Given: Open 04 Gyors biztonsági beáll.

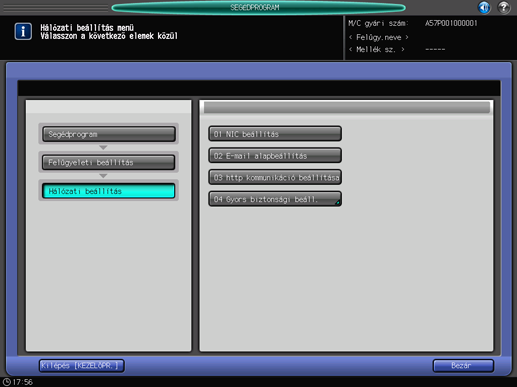Looking at the screenshot, I should (275, 199).
